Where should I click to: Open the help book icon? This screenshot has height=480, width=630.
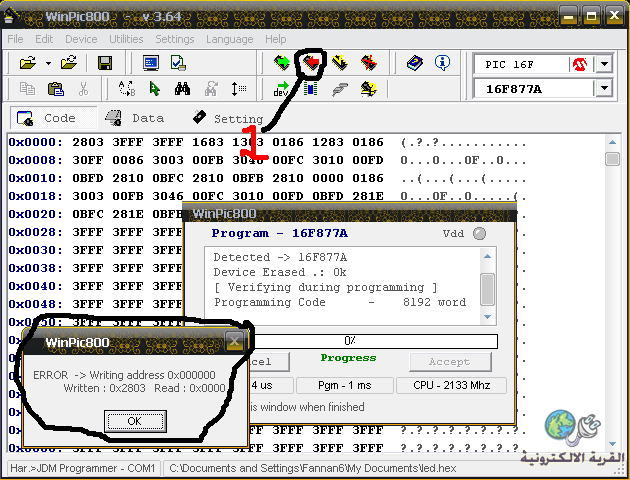[x=415, y=63]
